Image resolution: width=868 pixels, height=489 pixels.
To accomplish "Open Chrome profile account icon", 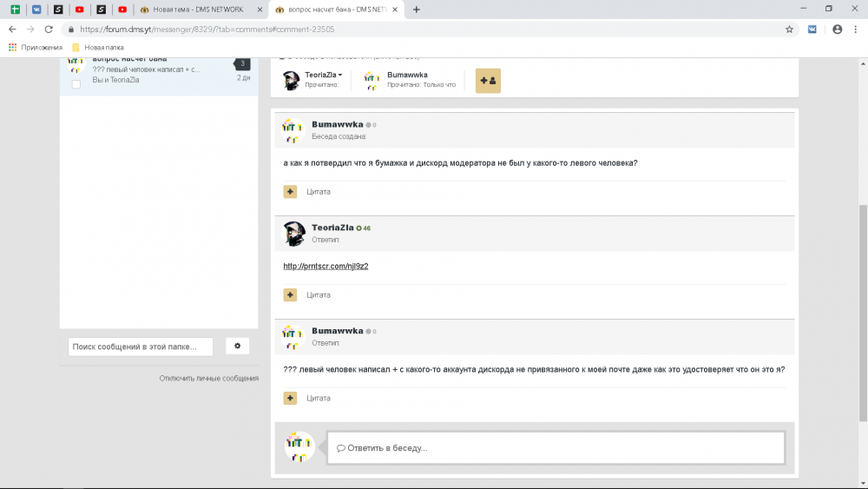I will pos(837,29).
